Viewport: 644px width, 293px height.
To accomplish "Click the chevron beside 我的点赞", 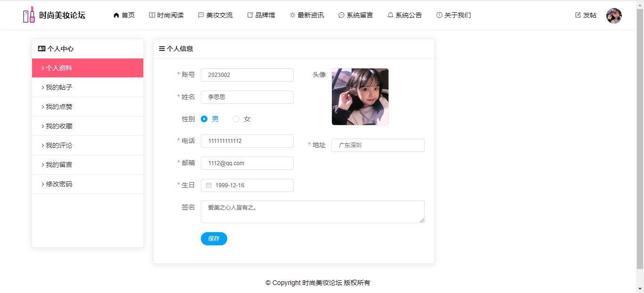I will coord(42,107).
